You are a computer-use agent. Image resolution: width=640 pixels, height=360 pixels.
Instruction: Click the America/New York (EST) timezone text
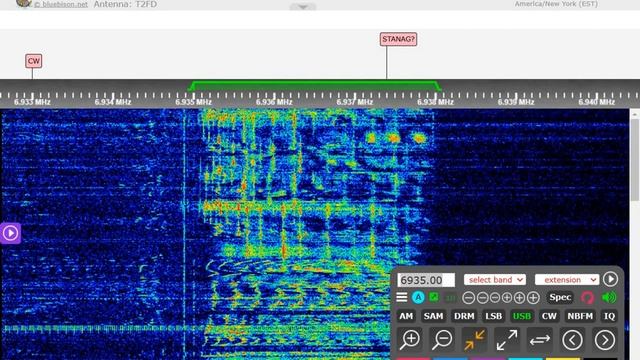point(556,4)
